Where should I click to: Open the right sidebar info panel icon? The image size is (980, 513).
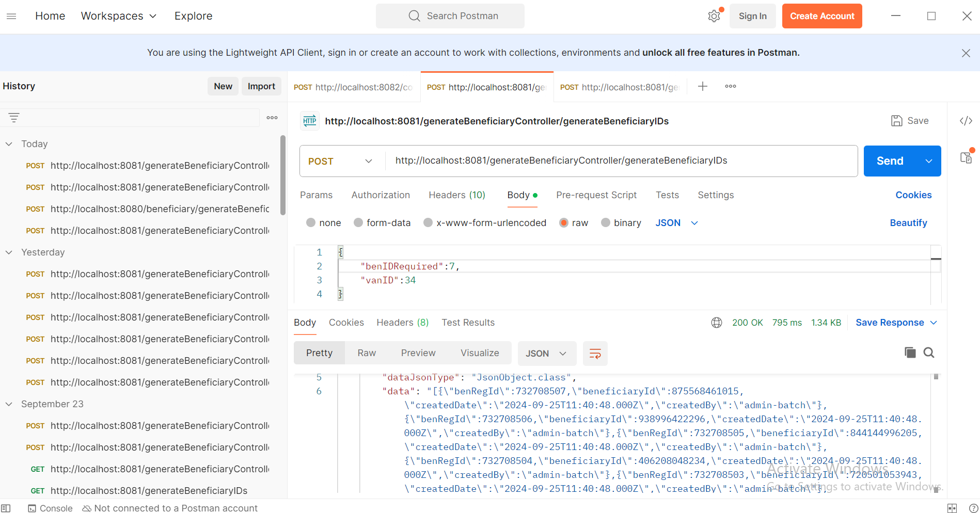point(966,157)
